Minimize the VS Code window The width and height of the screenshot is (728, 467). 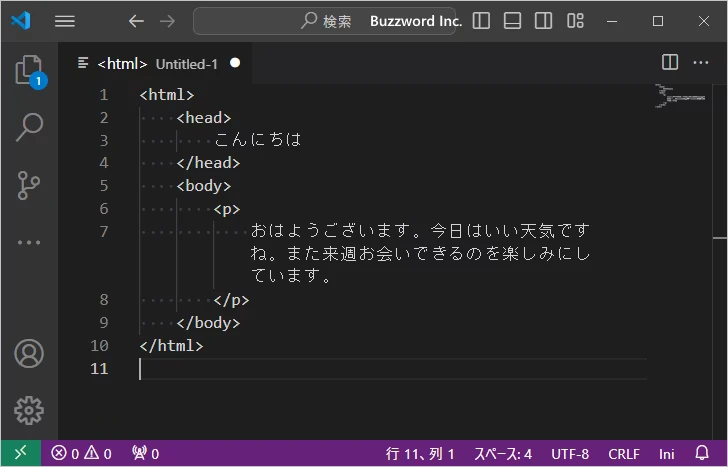click(x=612, y=21)
